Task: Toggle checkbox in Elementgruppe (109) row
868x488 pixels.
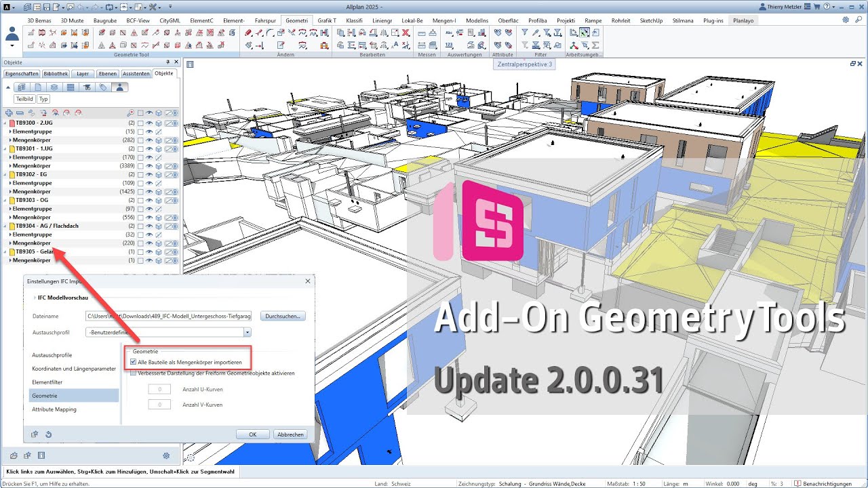Action: 140,183
